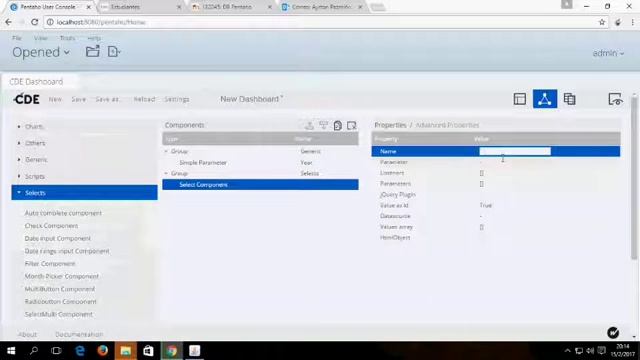The image size is (640, 360).
Task: Open the Layout panel icon
Action: [x=520, y=99]
